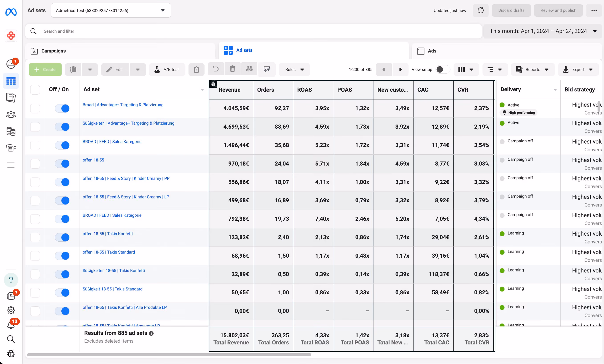The width and height of the screenshot is (604, 364).
Task: Click the clipboard paste icon in toolbar
Action: pos(196,70)
